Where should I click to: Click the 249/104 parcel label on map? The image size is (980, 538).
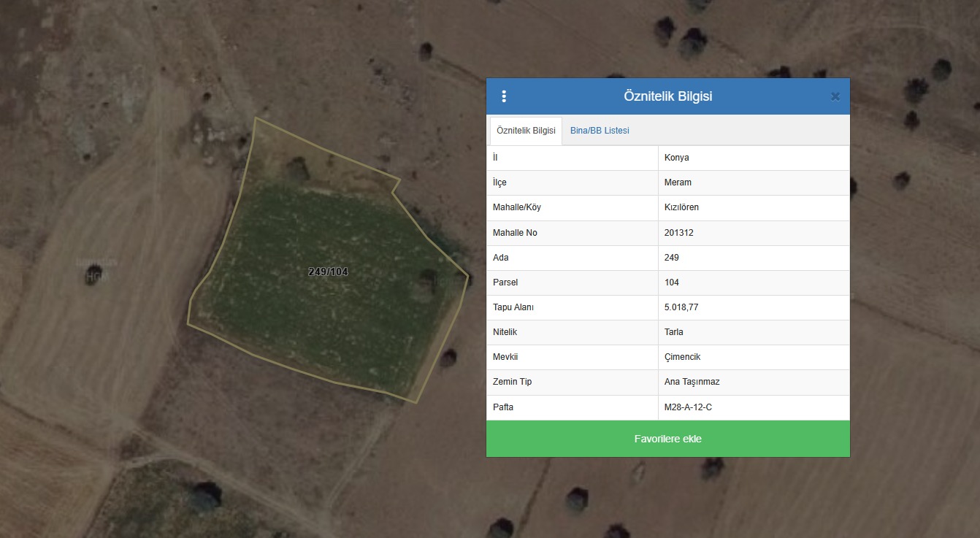click(328, 272)
